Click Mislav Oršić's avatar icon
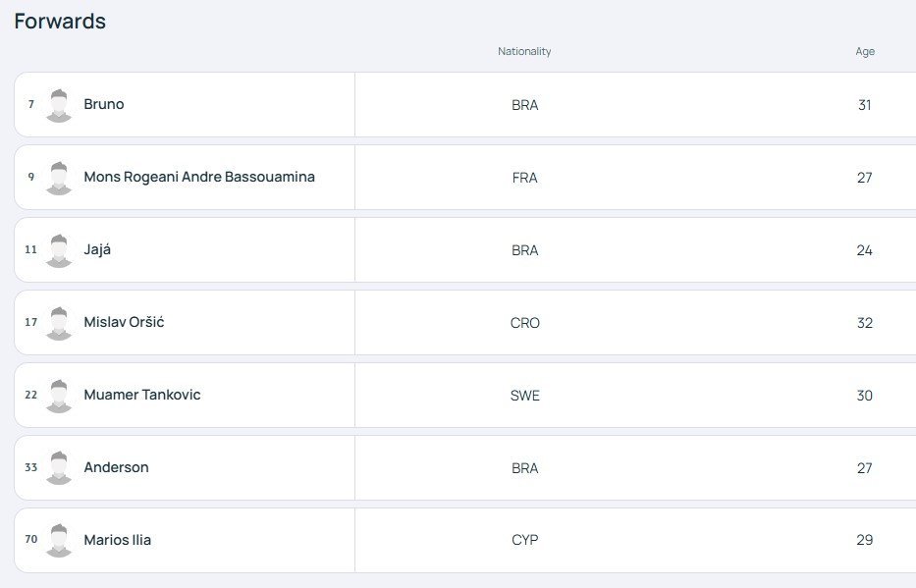The image size is (916, 588). (59, 323)
